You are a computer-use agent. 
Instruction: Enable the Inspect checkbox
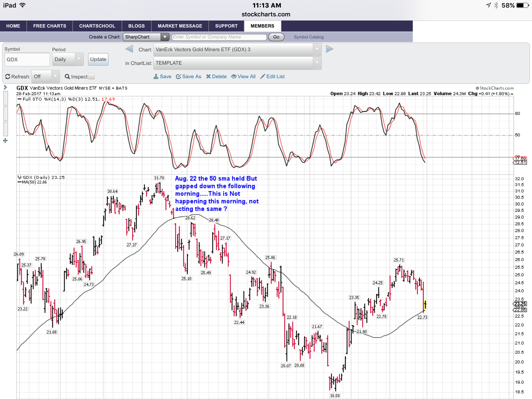pos(91,76)
